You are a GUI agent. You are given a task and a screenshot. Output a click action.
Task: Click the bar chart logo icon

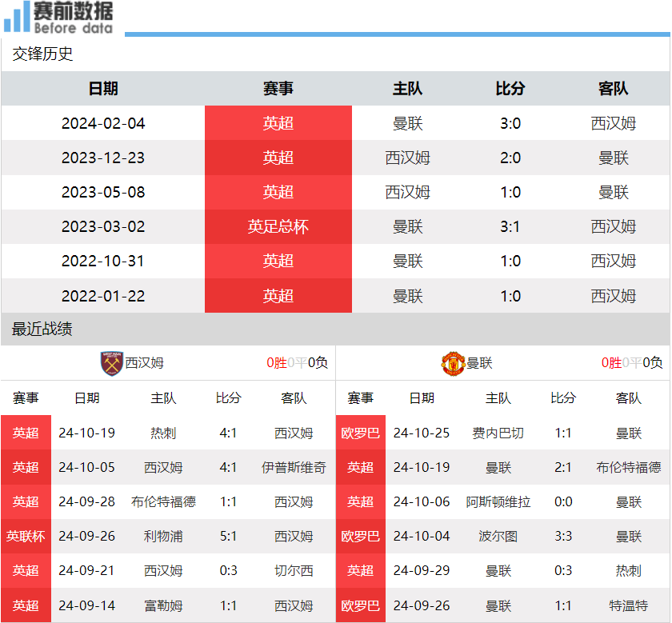click(x=17, y=17)
